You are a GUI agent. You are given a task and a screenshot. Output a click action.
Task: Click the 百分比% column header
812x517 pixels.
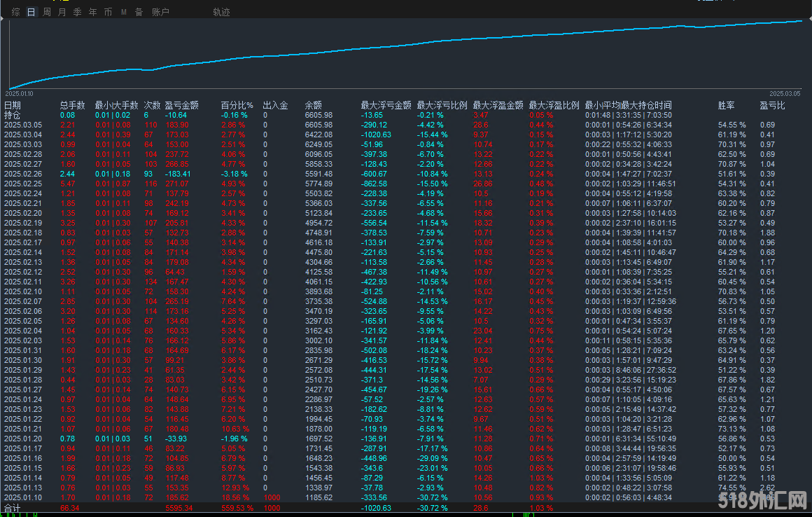tap(237, 105)
